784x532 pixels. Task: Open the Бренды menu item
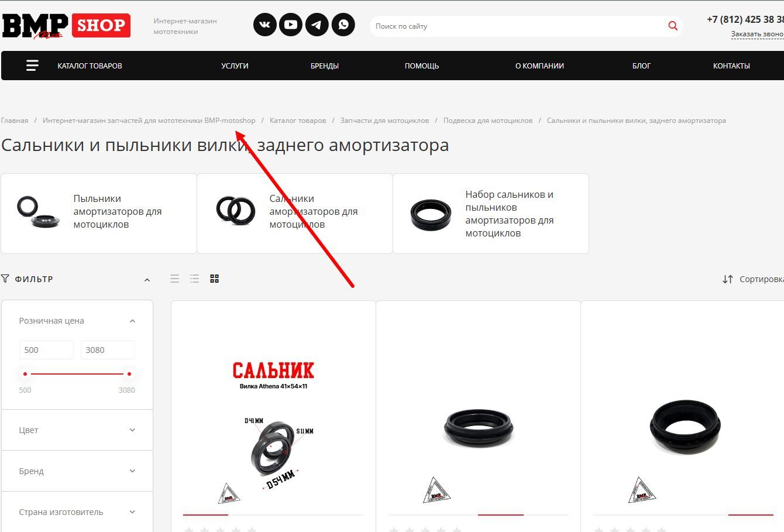(x=325, y=66)
